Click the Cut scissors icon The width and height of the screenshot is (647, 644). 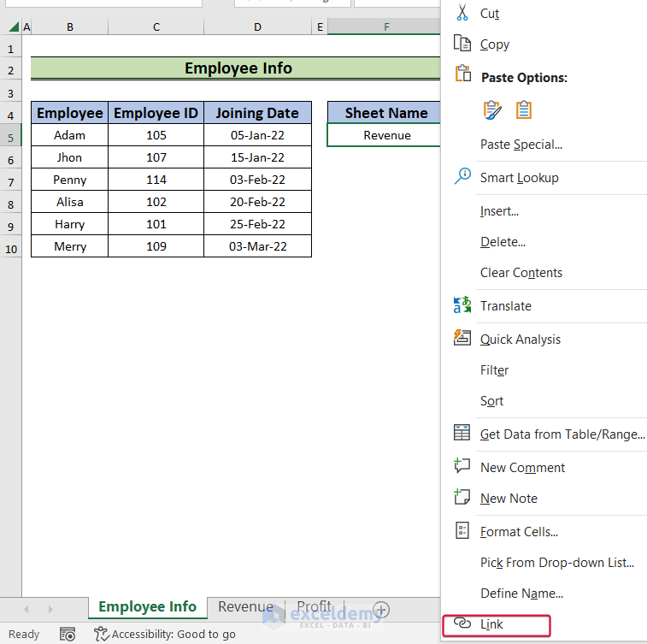tap(462, 13)
